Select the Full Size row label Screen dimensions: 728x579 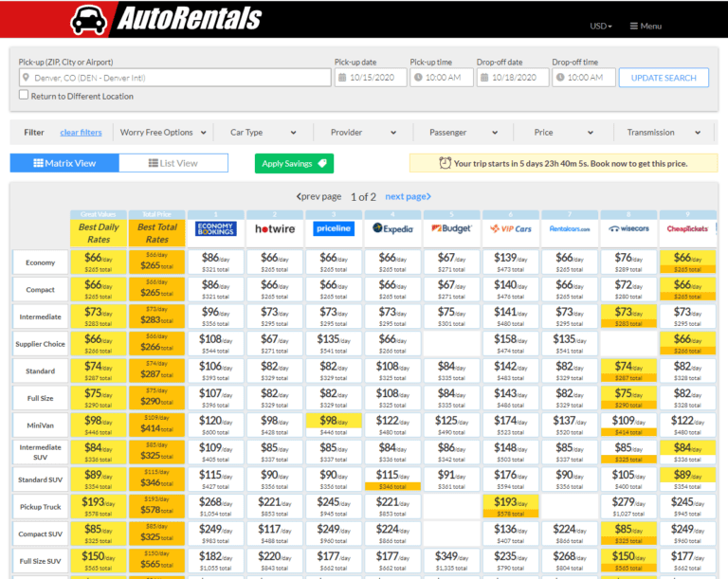[41, 398]
